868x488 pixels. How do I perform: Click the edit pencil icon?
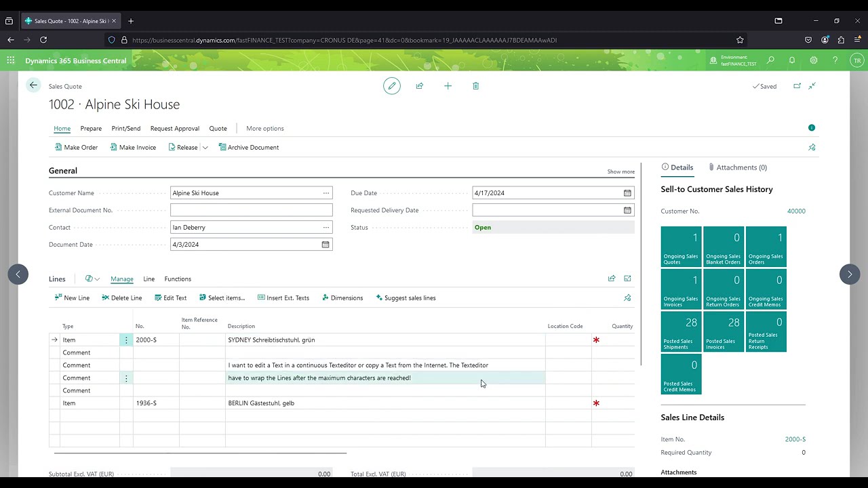tap(391, 86)
